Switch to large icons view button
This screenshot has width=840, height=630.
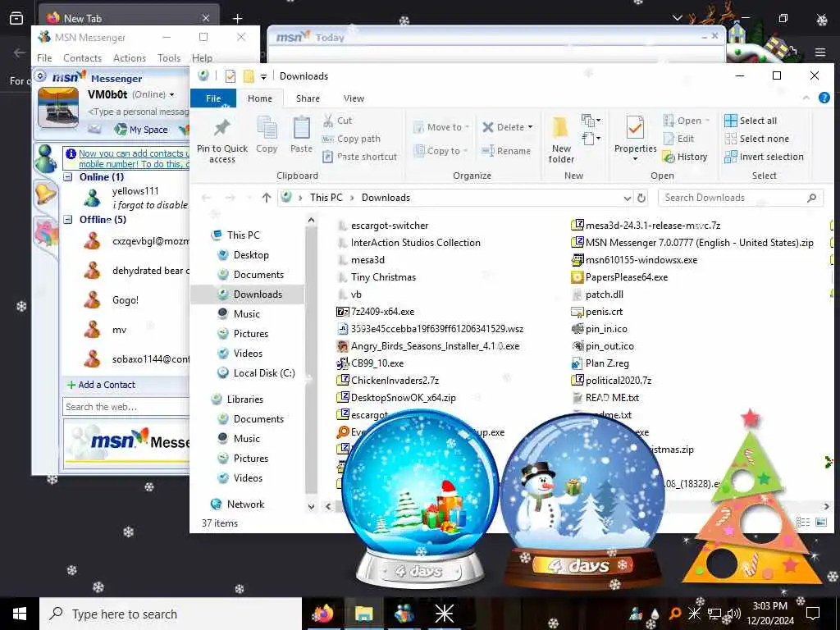pos(821,523)
